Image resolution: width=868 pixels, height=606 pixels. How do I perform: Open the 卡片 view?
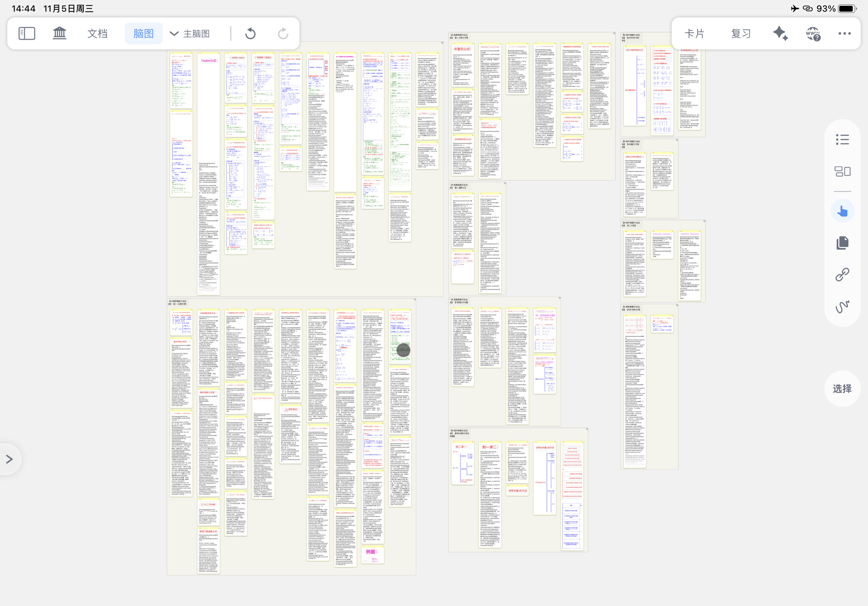point(695,34)
